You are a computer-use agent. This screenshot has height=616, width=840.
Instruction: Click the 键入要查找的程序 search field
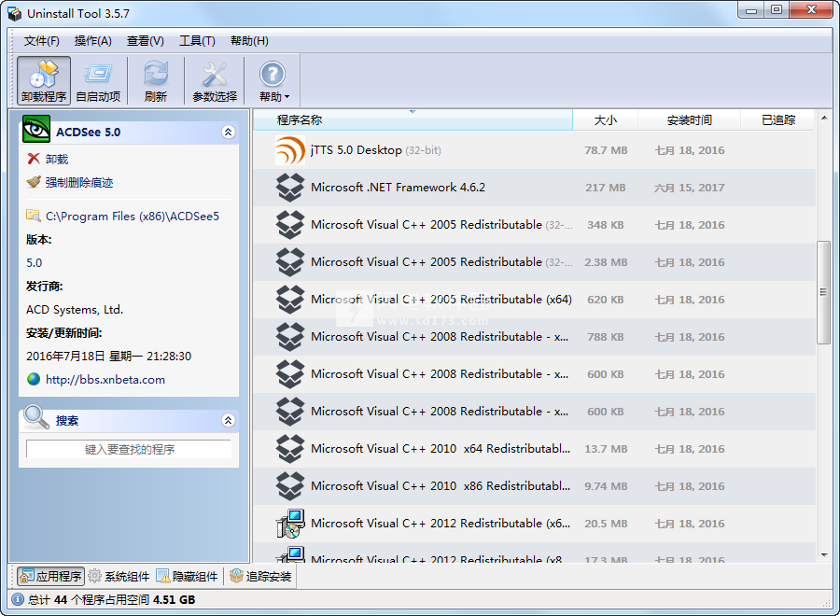pos(129,448)
